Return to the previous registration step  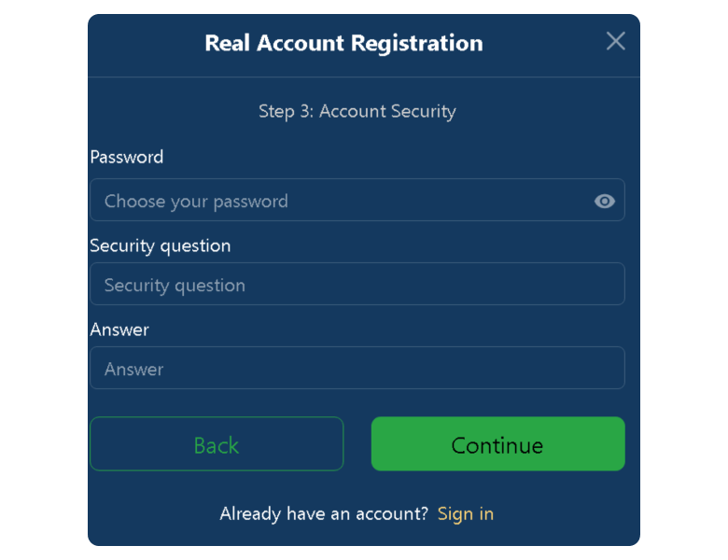217,444
